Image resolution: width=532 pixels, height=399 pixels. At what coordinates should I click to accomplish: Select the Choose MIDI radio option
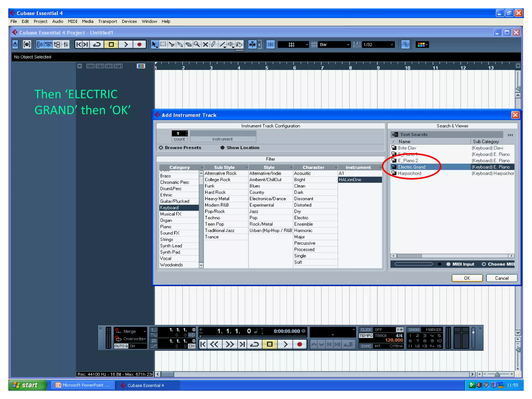click(x=484, y=264)
